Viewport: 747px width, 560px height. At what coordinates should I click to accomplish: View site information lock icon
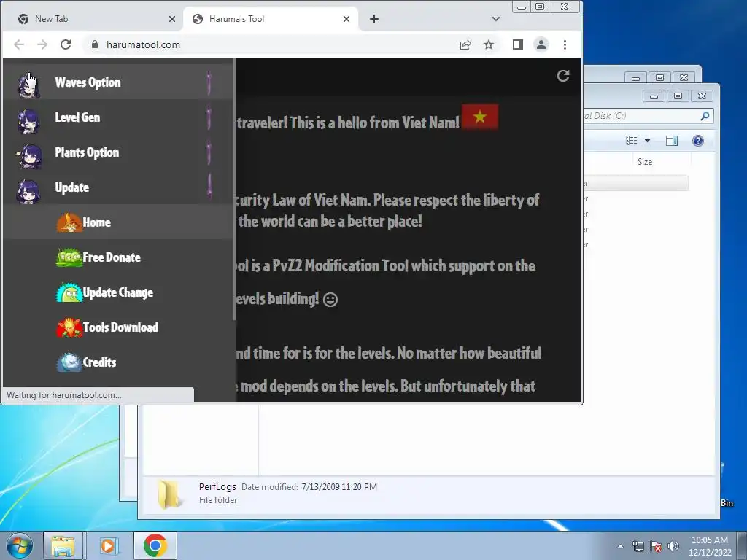(x=95, y=44)
